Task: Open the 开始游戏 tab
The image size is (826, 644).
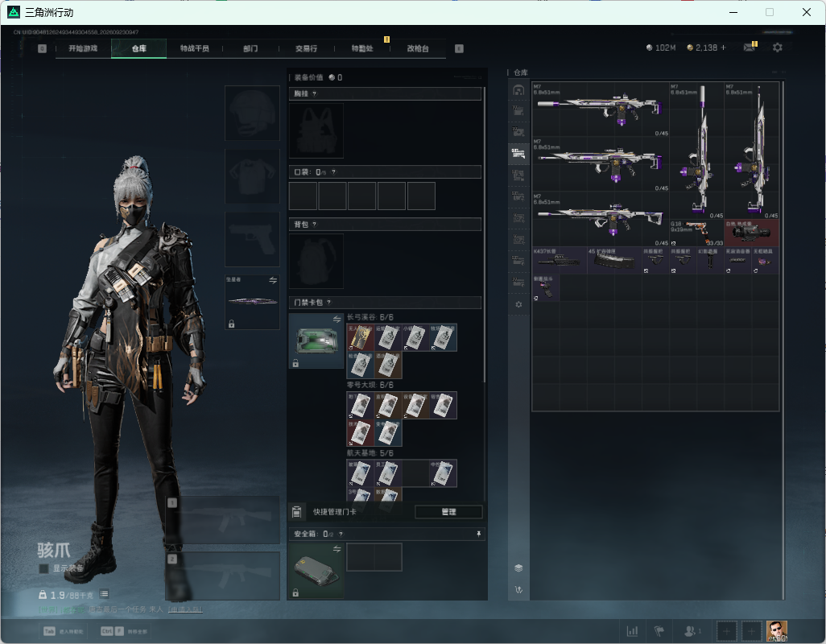Action: pos(83,48)
